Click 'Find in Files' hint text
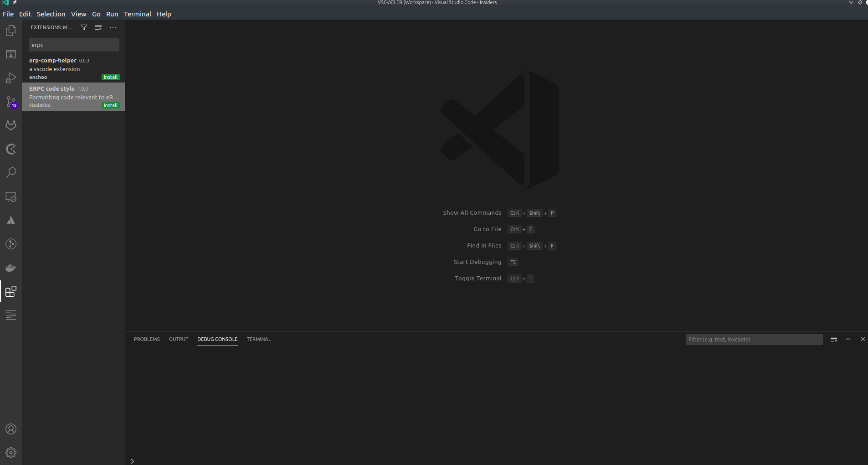 point(484,246)
